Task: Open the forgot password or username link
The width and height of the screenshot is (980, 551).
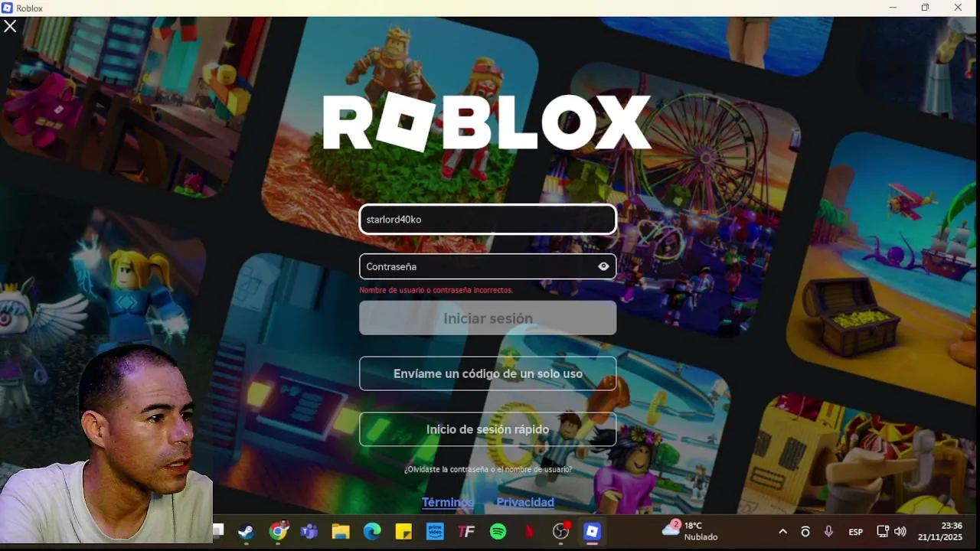Action: 488,469
